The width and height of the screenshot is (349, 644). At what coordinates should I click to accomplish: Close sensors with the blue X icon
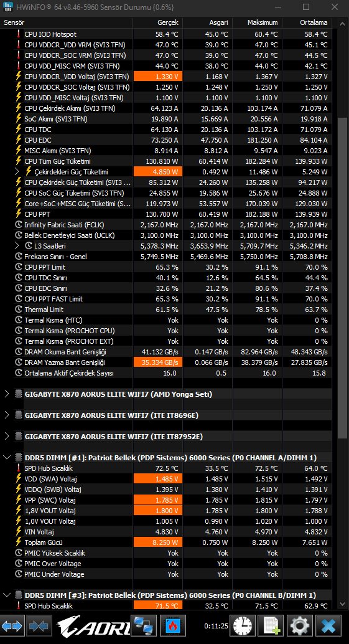329,626
